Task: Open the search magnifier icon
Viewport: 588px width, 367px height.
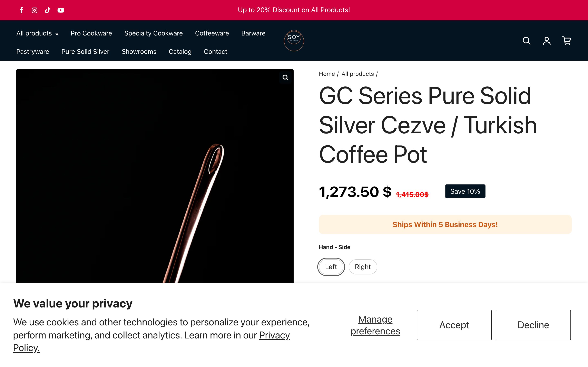Action: tap(526, 41)
